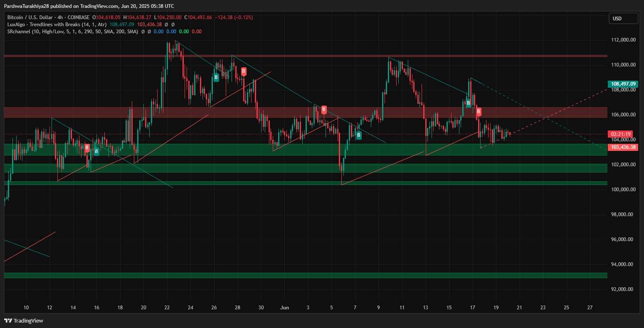Select the red B marker near May 15
644x328 pixels.
[x=87, y=147]
